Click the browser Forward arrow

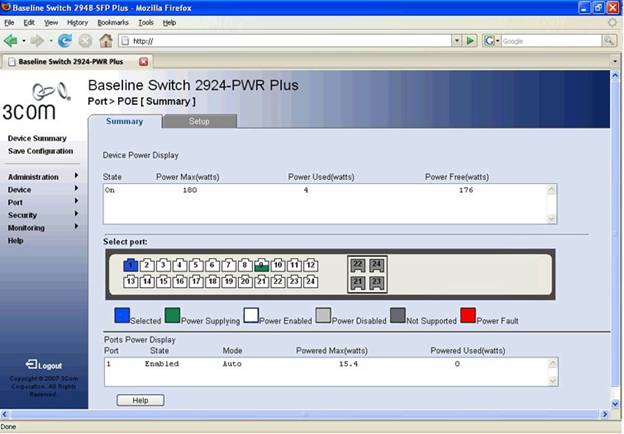[x=37, y=41]
